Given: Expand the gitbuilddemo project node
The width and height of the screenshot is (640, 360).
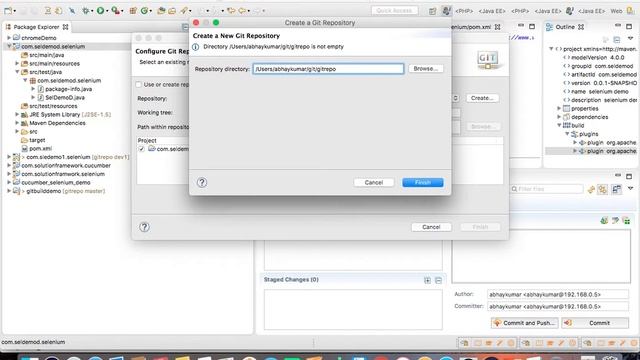Looking at the screenshot, I should (x=9, y=191).
